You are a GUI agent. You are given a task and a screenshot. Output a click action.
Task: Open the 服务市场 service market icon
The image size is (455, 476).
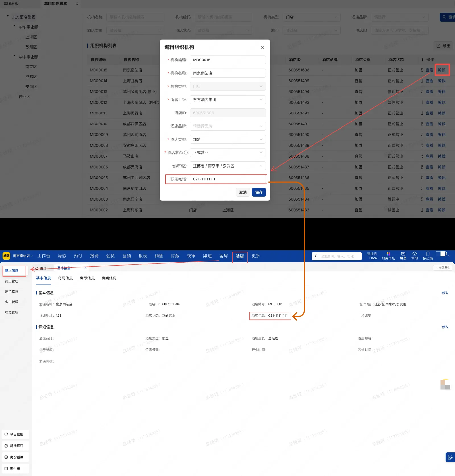(x=388, y=254)
